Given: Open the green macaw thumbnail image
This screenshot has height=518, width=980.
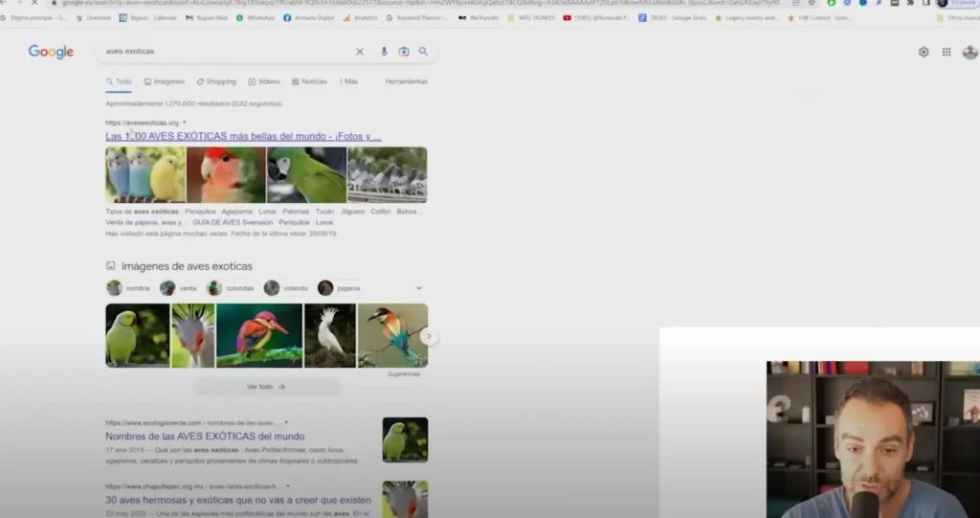Looking at the screenshot, I should [307, 175].
